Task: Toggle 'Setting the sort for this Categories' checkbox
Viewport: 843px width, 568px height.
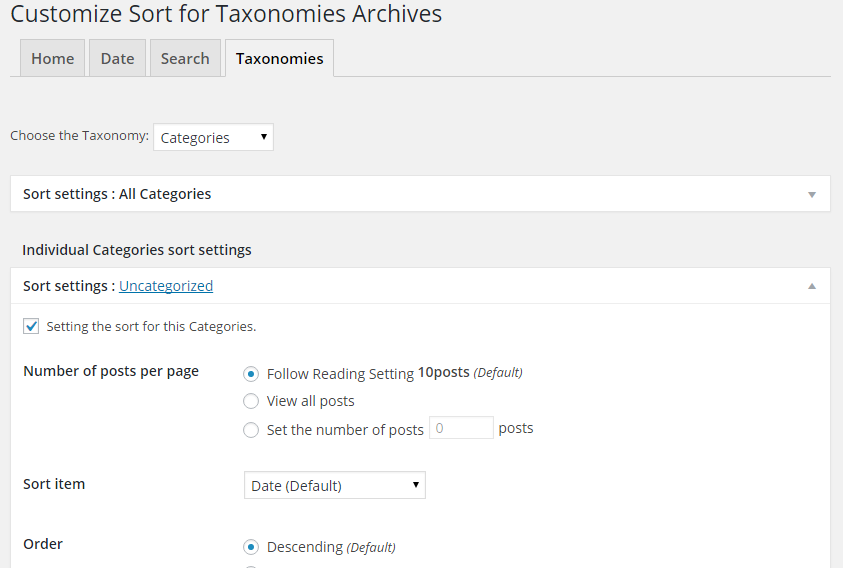Action: tap(31, 326)
